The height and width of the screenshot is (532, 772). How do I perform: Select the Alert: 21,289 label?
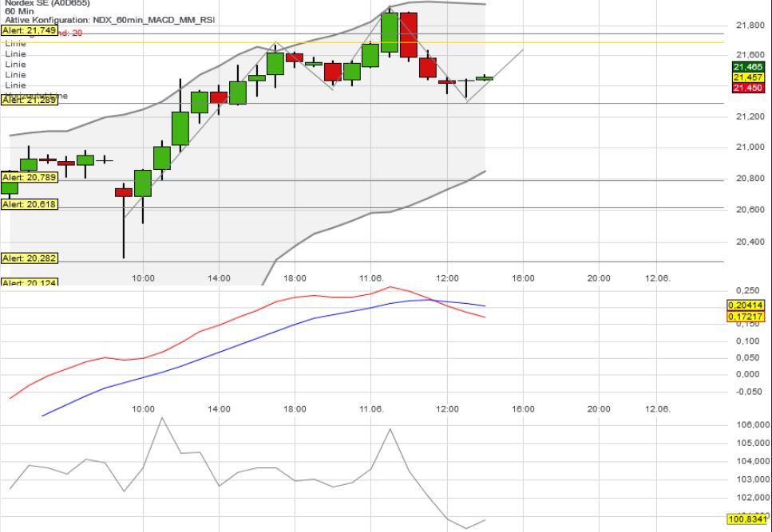pos(30,100)
